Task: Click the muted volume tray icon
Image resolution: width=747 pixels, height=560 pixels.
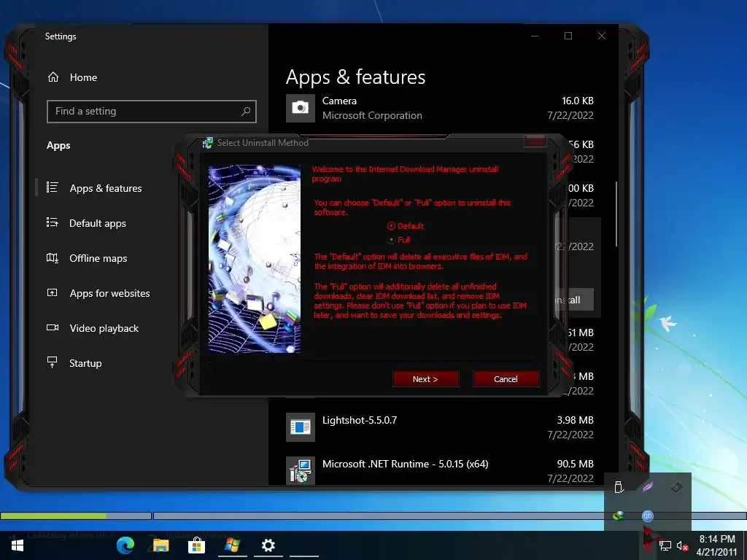Action: click(x=682, y=545)
